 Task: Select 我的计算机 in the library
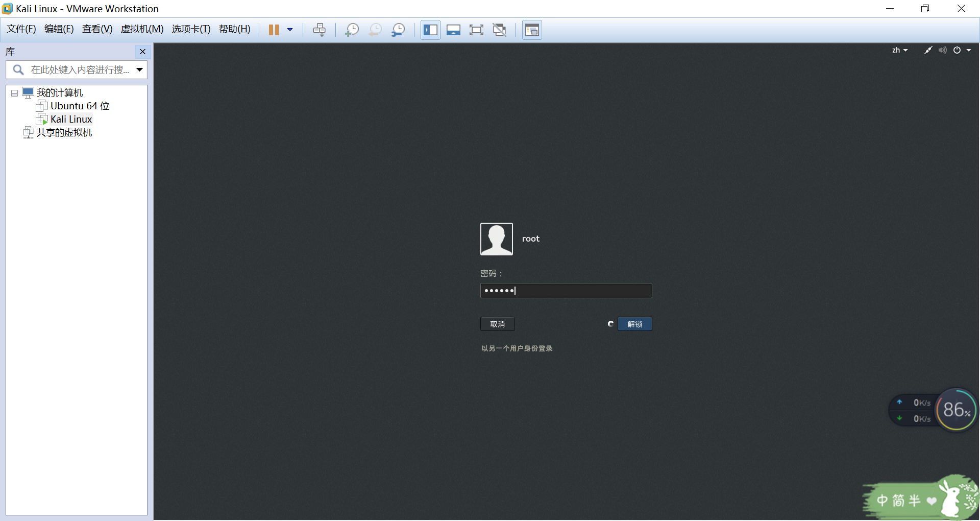click(59, 92)
